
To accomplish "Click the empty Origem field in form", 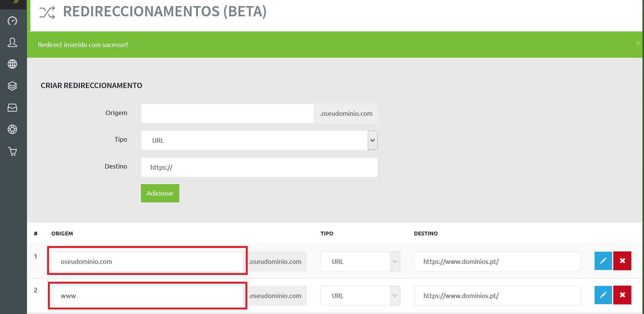I will click(x=227, y=114).
